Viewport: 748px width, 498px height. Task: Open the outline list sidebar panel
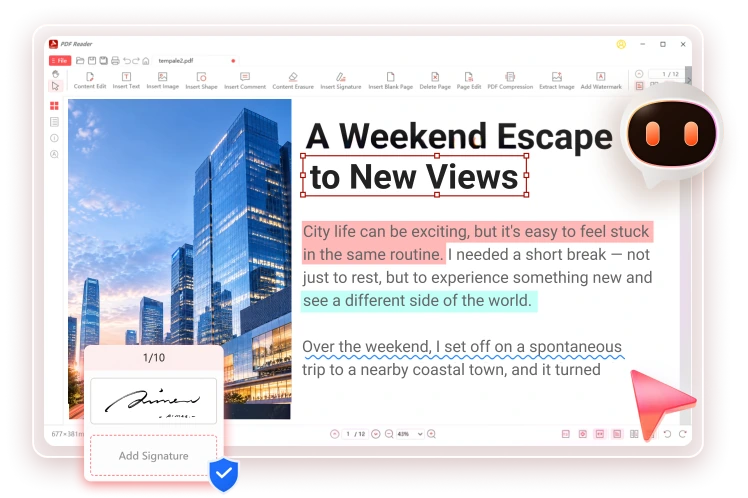(x=54, y=122)
